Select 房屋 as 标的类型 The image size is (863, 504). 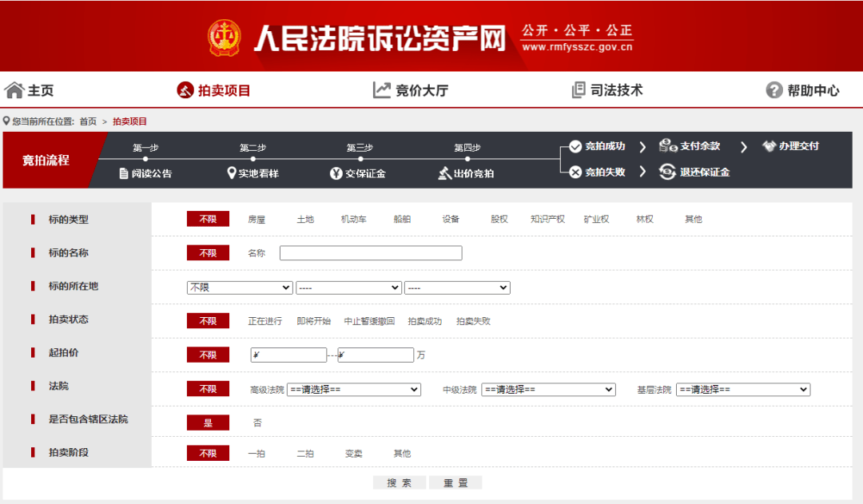pyautogui.click(x=257, y=219)
